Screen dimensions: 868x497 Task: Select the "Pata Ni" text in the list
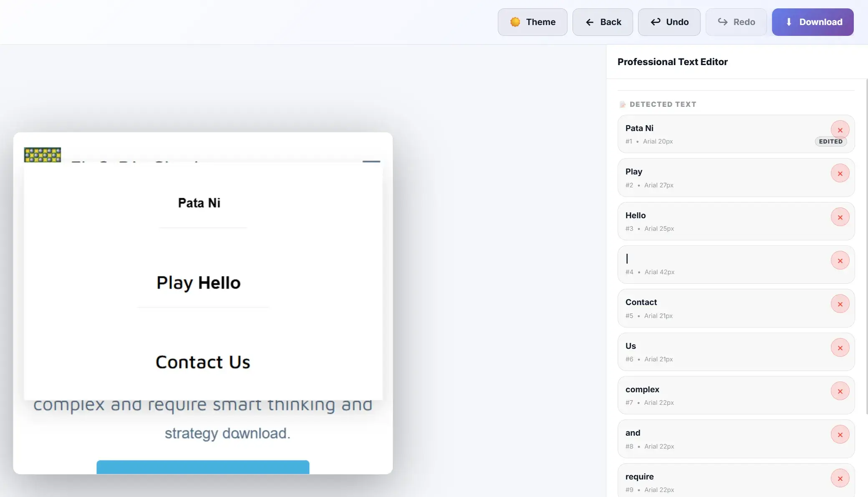point(639,128)
